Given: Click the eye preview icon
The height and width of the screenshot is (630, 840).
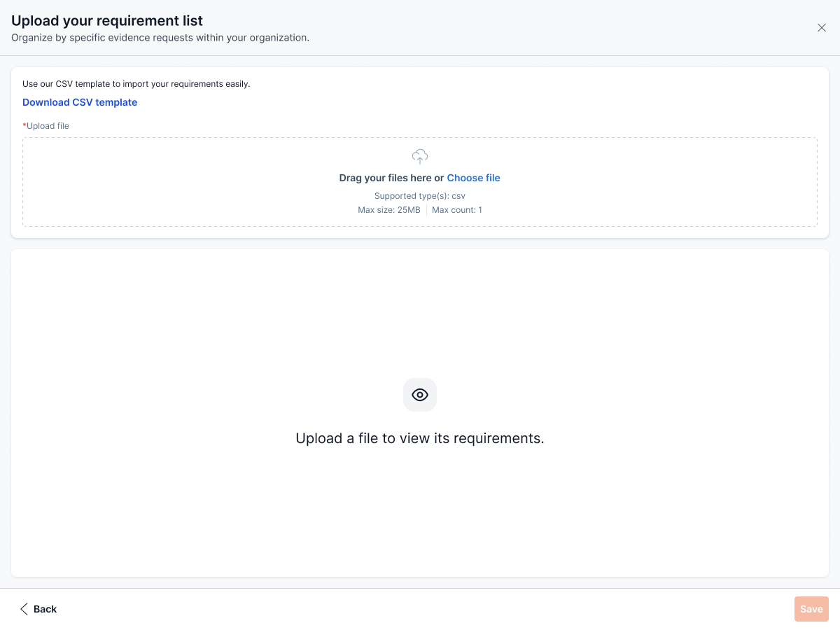Looking at the screenshot, I should click(420, 395).
